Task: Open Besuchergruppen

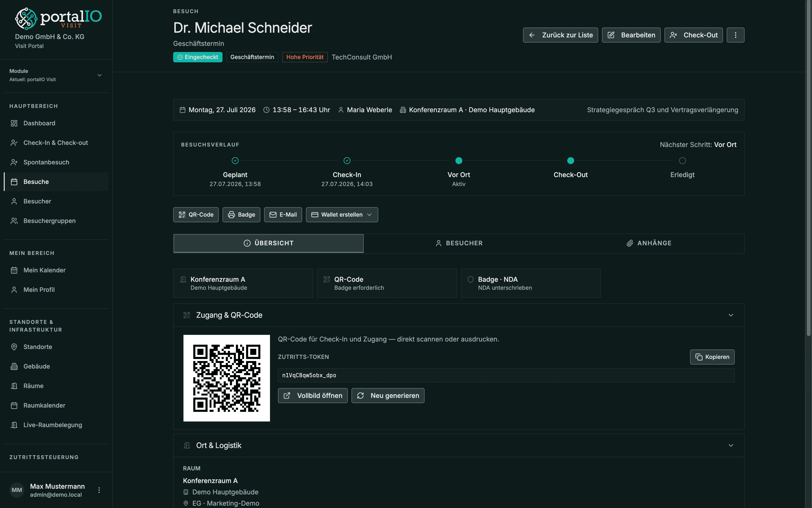Action: click(56, 221)
